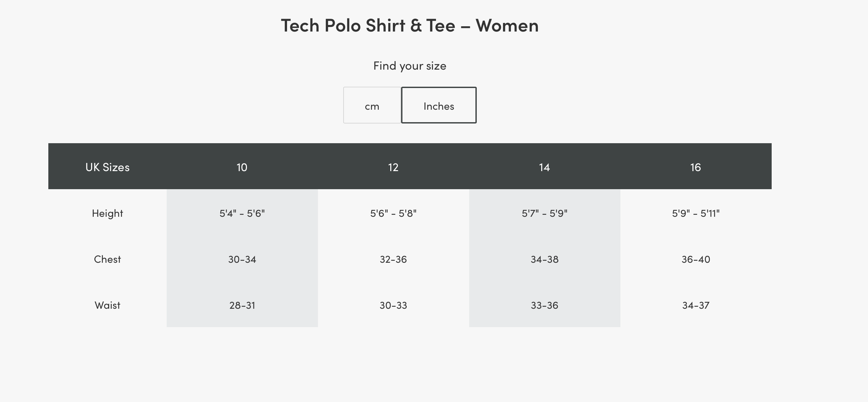The width and height of the screenshot is (868, 402).
Task: Select size 10 column header
Action: point(242,167)
